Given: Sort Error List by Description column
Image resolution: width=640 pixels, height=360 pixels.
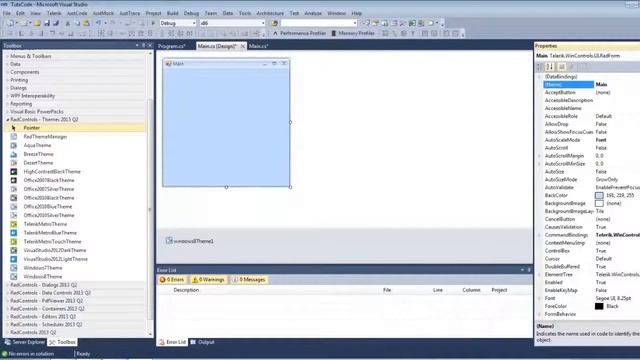Looking at the screenshot, I should 186,290.
